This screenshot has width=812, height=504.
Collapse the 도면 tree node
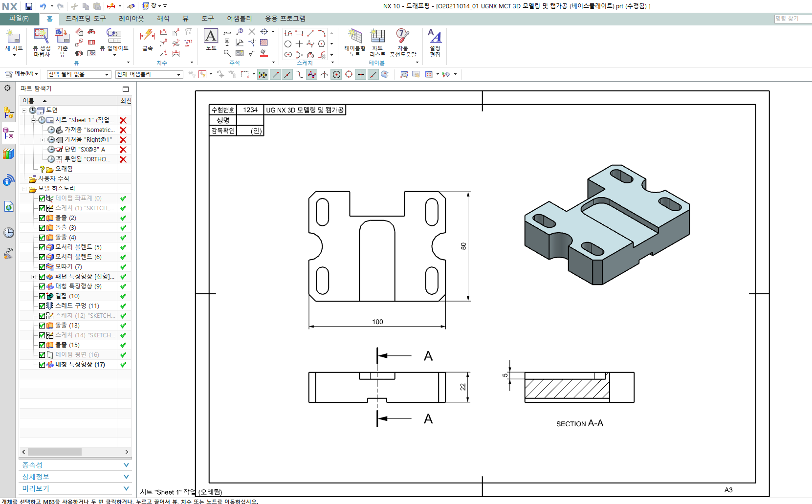point(24,110)
